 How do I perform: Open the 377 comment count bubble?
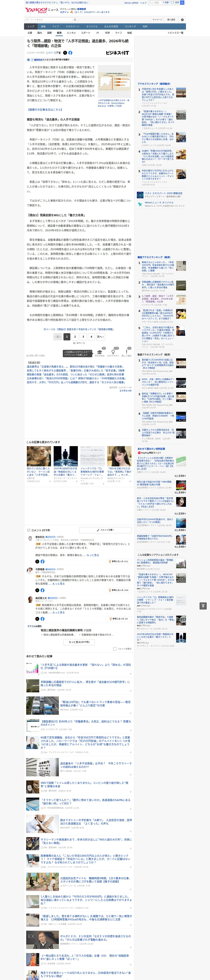(x=49, y=53)
